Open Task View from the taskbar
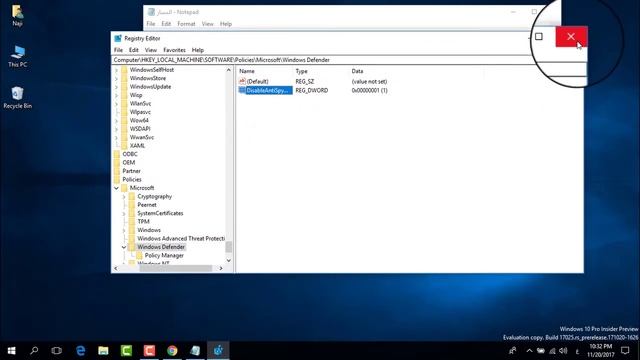This screenshot has width=640, height=360. tap(57, 351)
